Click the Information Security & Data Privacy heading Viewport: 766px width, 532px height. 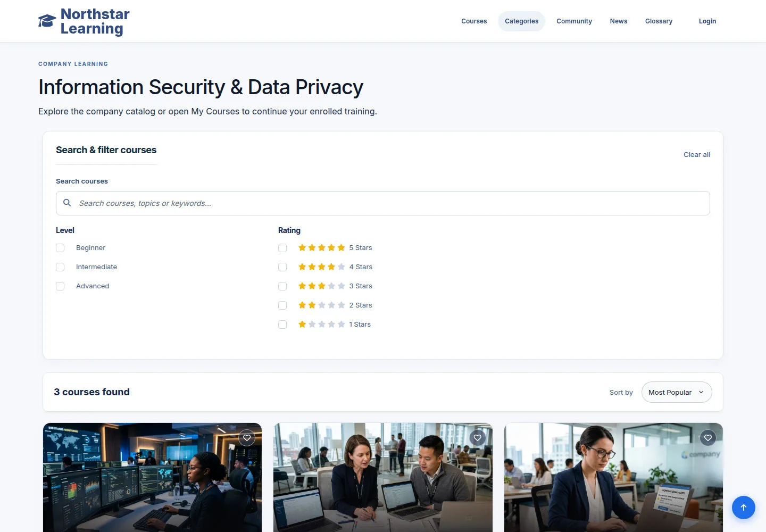pos(201,87)
